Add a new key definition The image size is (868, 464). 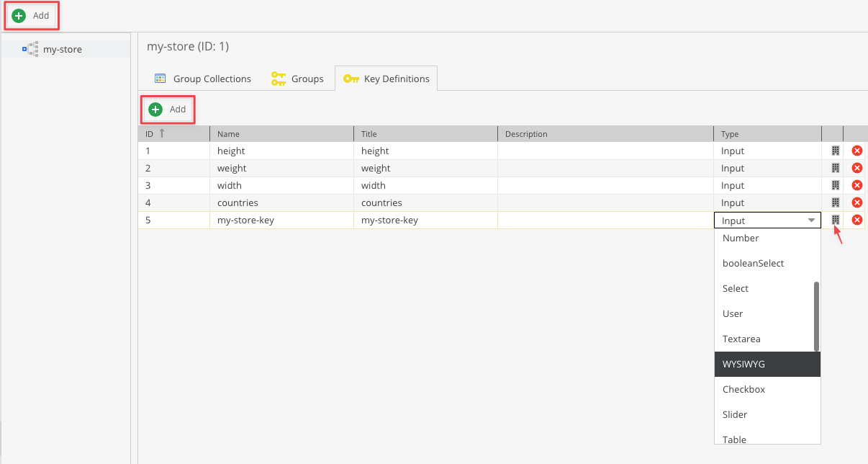click(168, 110)
